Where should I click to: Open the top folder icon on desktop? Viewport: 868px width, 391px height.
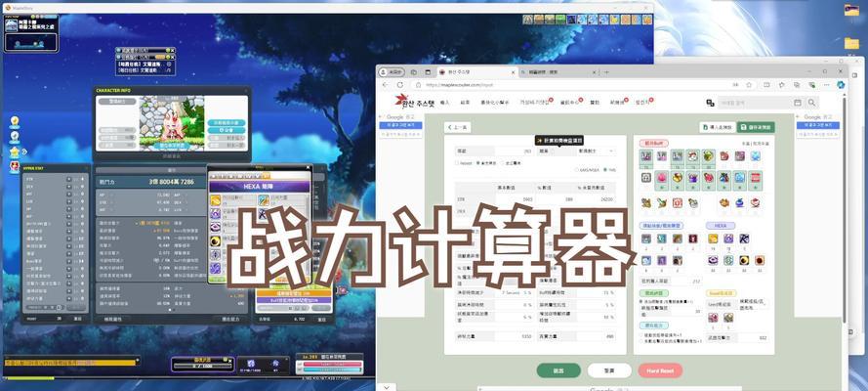tap(851, 10)
